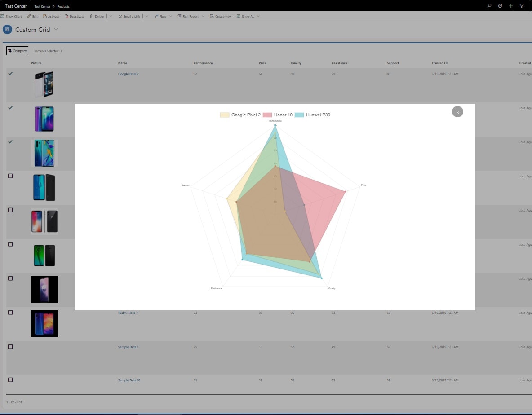Click 'Elements Selected: 3' text
This screenshot has width=532, height=415.
point(48,51)
